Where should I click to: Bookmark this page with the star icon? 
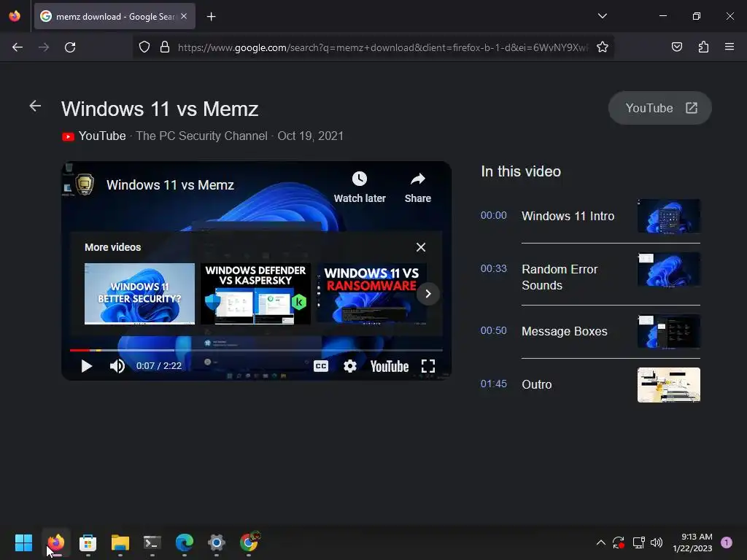tap(602, 47)
